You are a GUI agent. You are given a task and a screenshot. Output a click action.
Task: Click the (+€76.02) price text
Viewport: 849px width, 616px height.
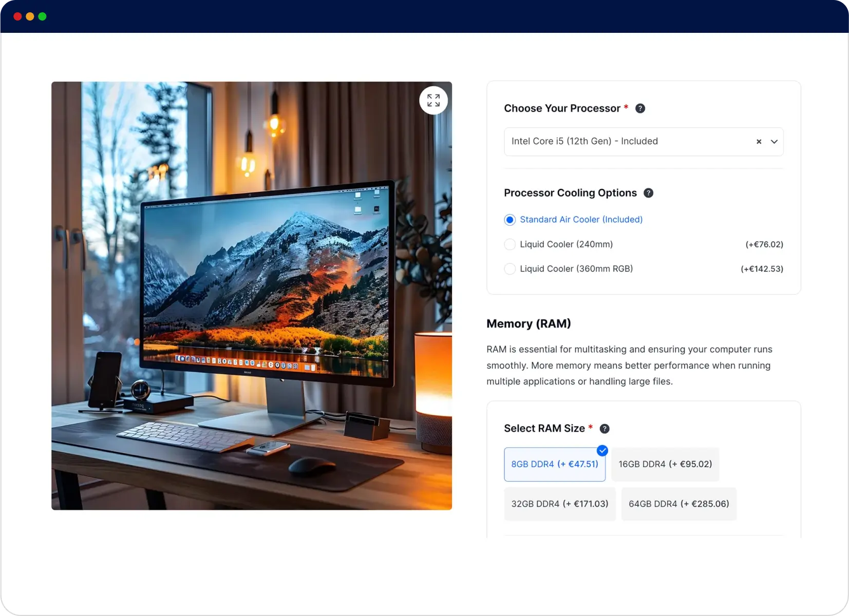764,244
